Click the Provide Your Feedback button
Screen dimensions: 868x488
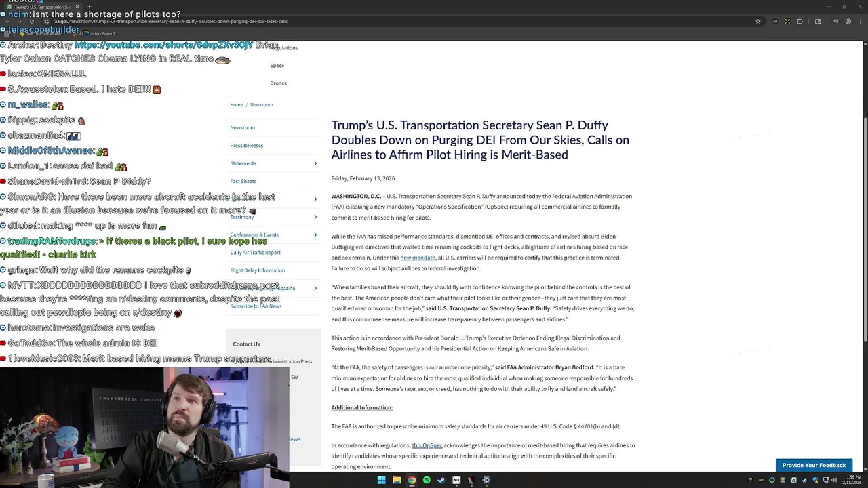[x=814, y=465]
